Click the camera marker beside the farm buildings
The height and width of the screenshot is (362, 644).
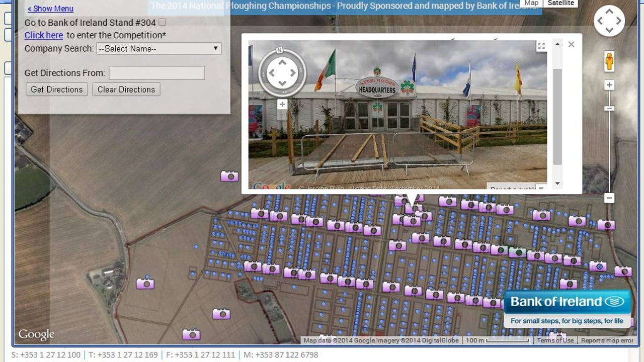tap(145, 283)
